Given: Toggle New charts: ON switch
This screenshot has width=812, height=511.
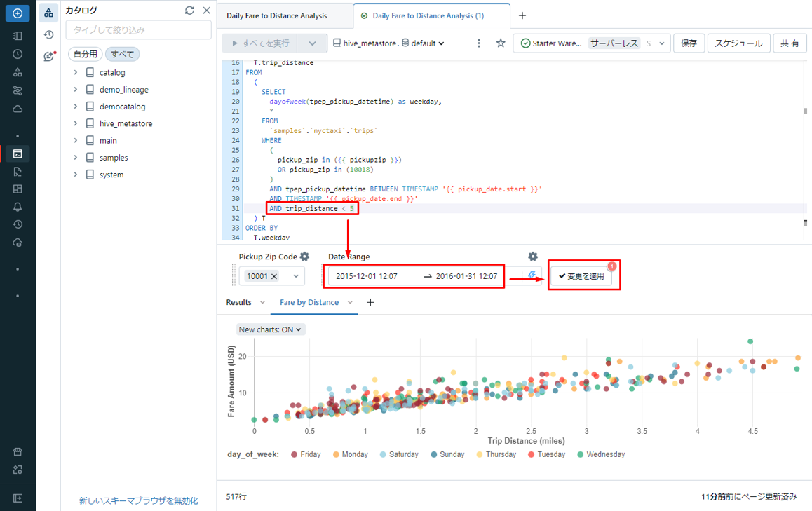Looking at the screenshot, I should point(270,329).
